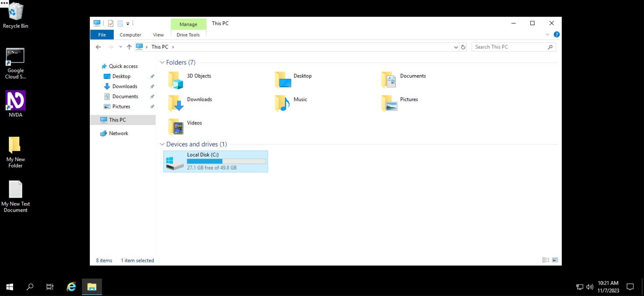
Task: Click the Forward navigation arrow
Action: [110, 47]
